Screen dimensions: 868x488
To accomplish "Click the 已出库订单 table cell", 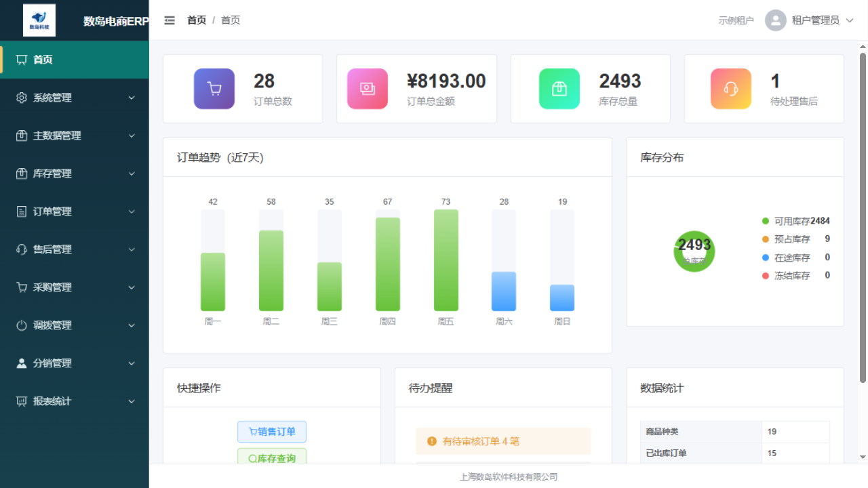I will [x=701, y=453].
